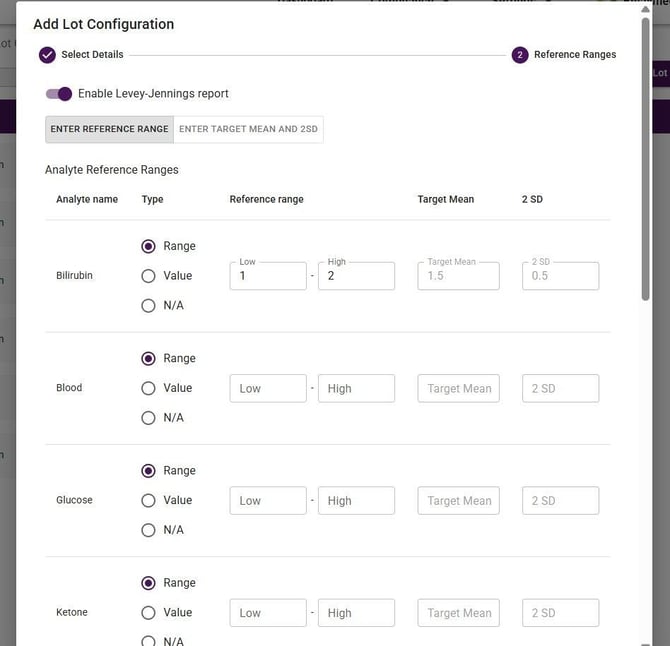Switch to Enter Reference Range tab
This screenshot has width=670, height=646.
(x=109, y=129)
